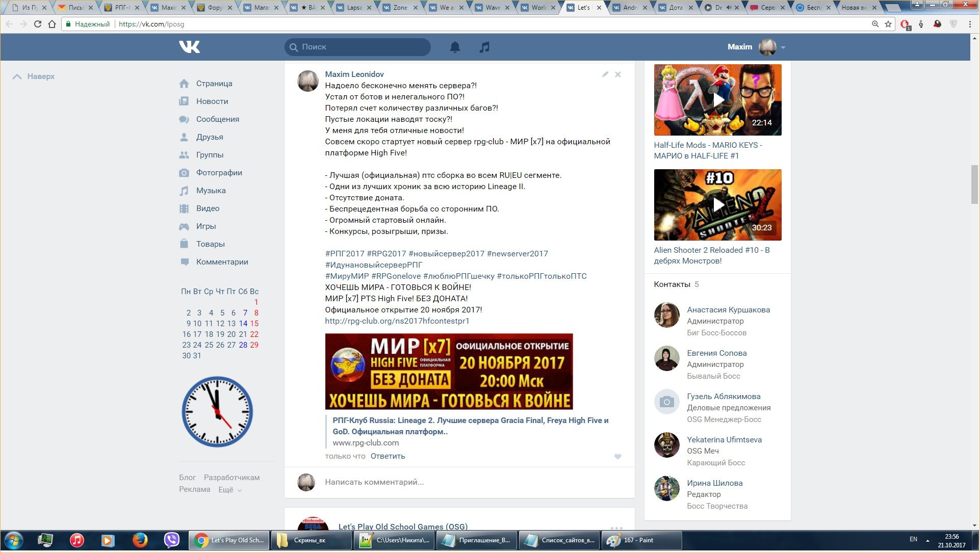The height and width of the screenshot is (553, 980).
Task: Click Ответить reply link
Action: point(388,456)
